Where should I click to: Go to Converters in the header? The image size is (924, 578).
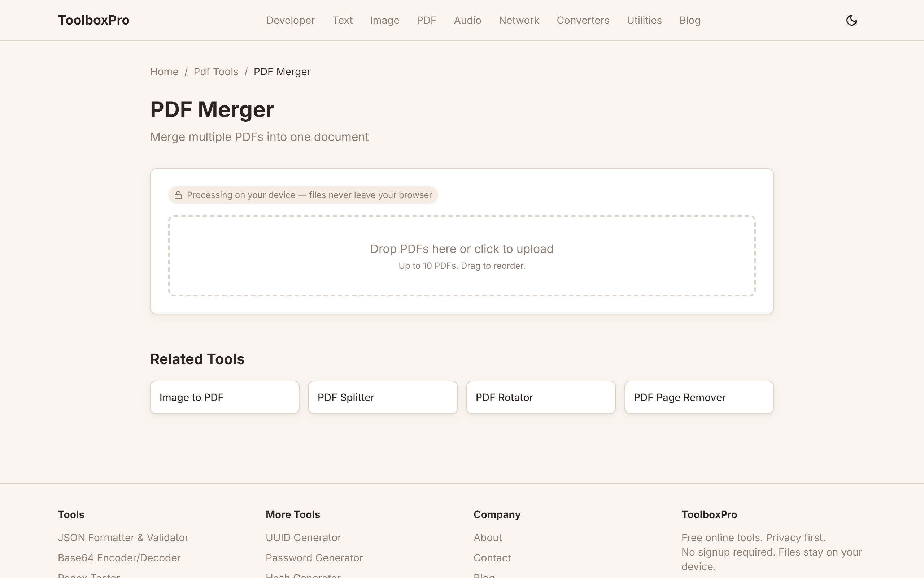click(583, 20)
